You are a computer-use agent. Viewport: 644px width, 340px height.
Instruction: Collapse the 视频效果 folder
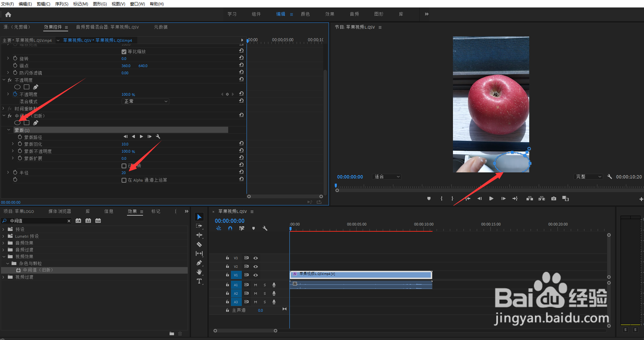pyautogui.click(x=3, y=257)
